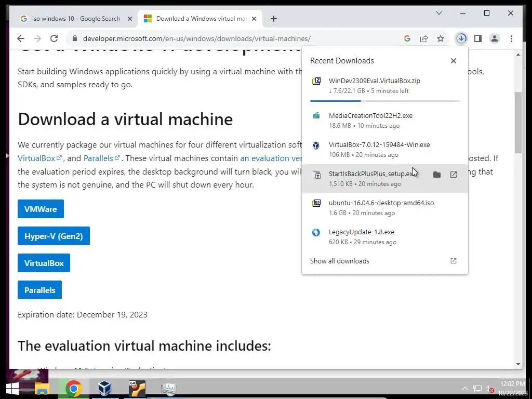
Task: Close the Download a Windows virtual machine tab
Action: pos(254,19)
